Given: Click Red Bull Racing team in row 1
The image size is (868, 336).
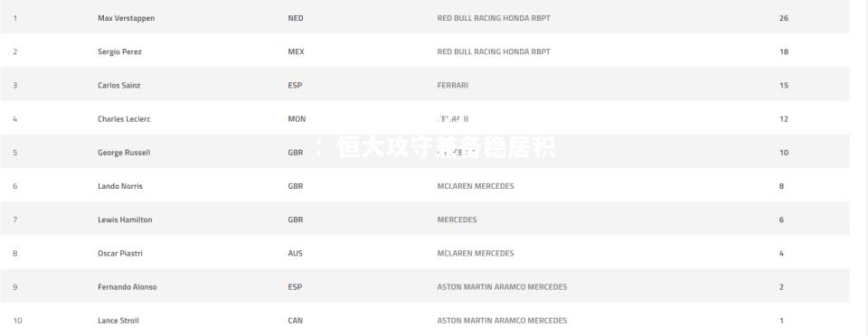Looking at the screenshot, I should 494,18.
